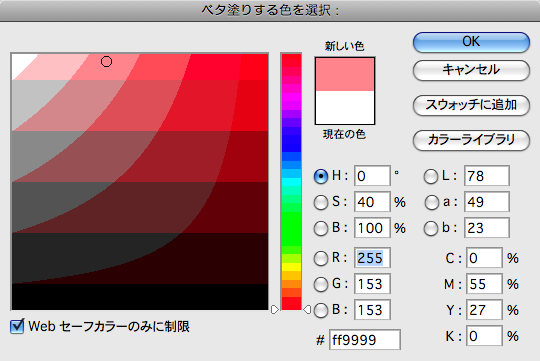
Task: Open カラーライブラリ color libraries
Action: 471,140
